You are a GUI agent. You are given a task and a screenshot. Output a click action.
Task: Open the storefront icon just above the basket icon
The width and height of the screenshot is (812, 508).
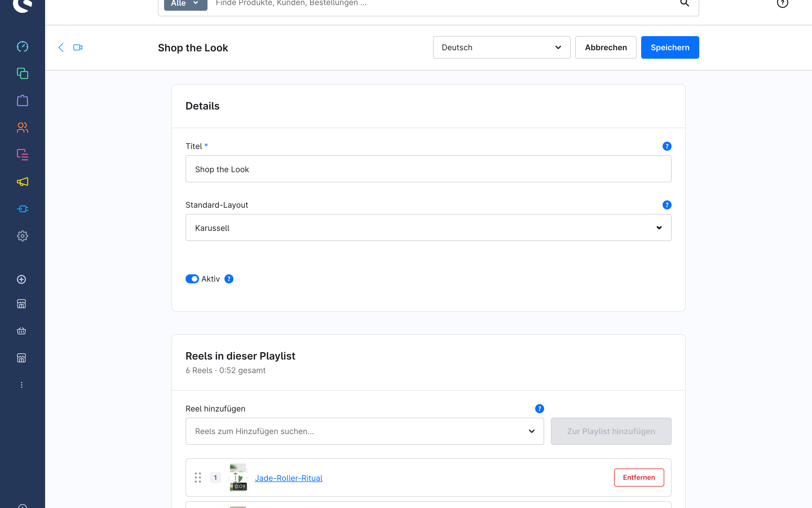click(x=21, y=304)
